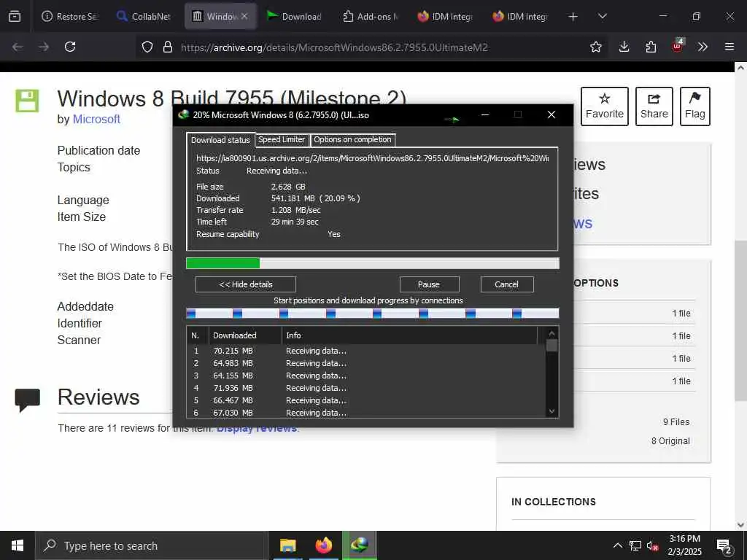Switch to the Restore Session tab
The width and height of the screenshot is (747, 560).
coord(69,16)
